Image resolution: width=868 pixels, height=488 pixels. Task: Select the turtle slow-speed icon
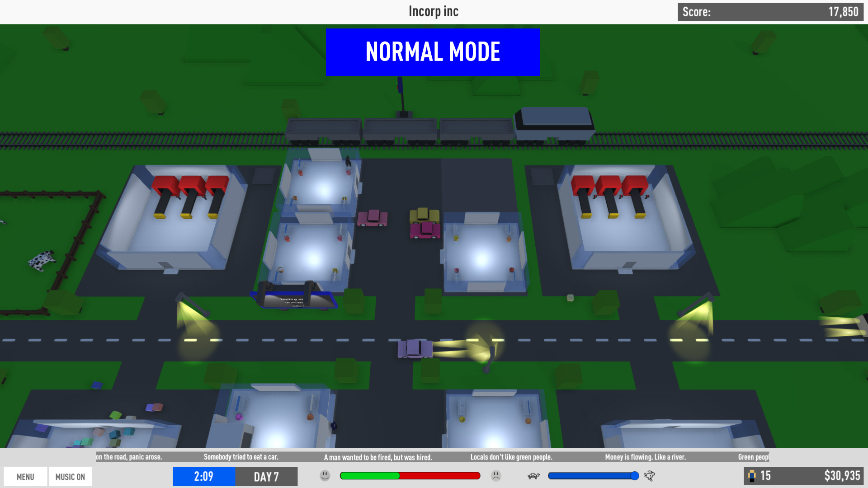click(533, 476)
